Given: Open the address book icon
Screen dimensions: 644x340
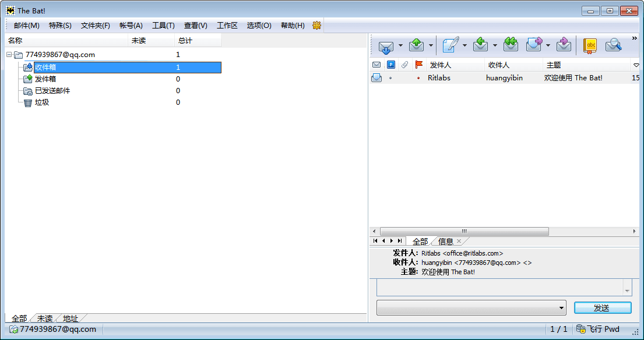Looking at the screenshot, I should click(590, 45).
